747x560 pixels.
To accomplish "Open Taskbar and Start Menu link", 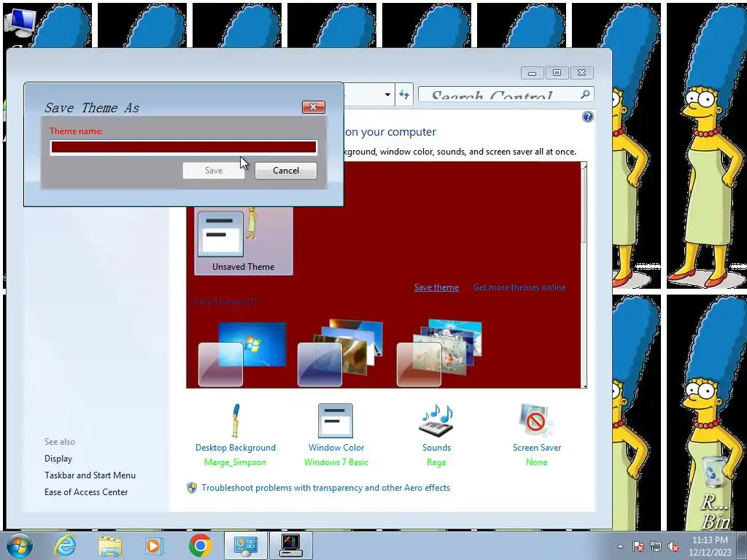I will 90,475.
